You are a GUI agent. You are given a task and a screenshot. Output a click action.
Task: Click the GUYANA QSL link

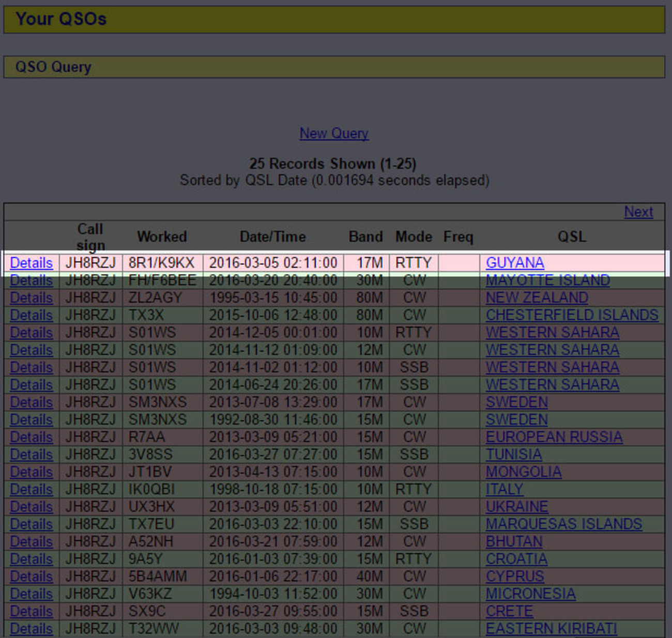click(515, 263)
